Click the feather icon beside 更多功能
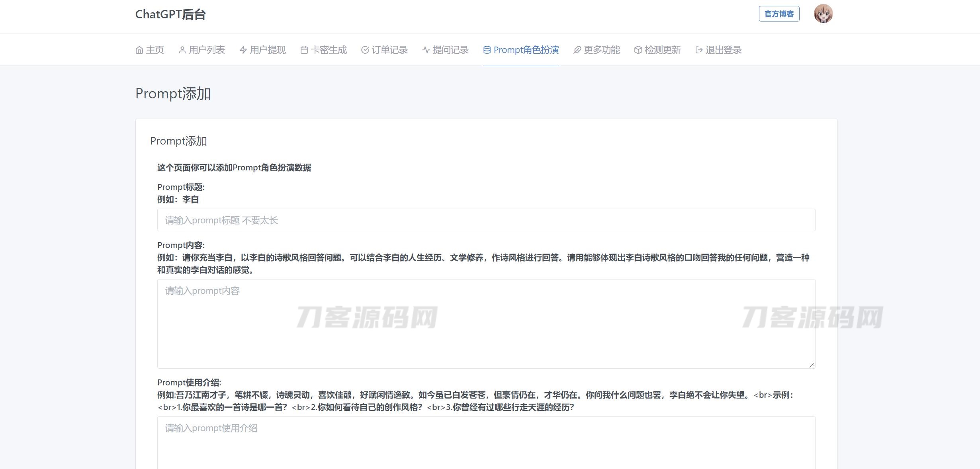This screenshot has width=980, height=469. [577, 50]
